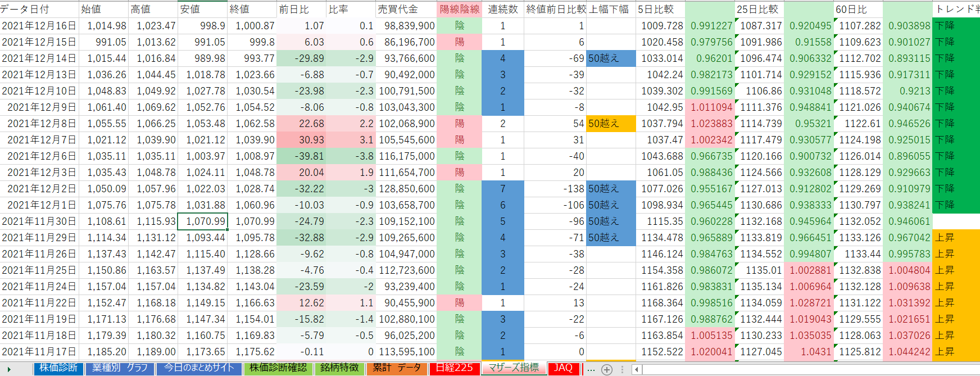Click the 5日比較 value 1009.728
Screen dimensions: 980x376
(660, 26)
